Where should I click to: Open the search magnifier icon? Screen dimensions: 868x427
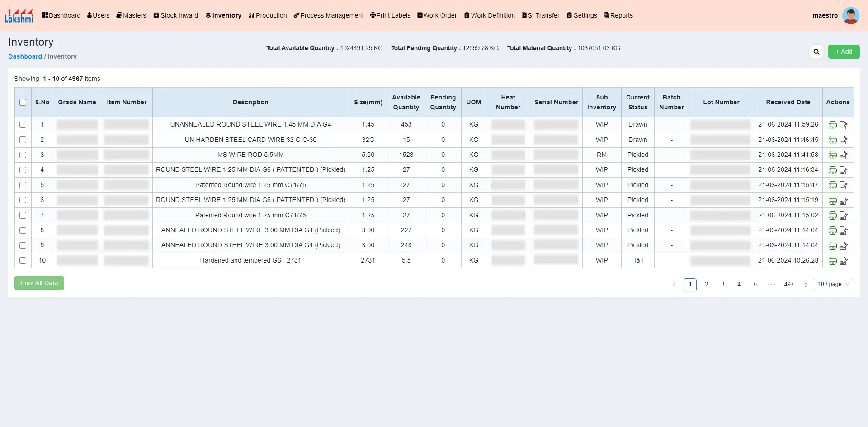tap(816, 52)
